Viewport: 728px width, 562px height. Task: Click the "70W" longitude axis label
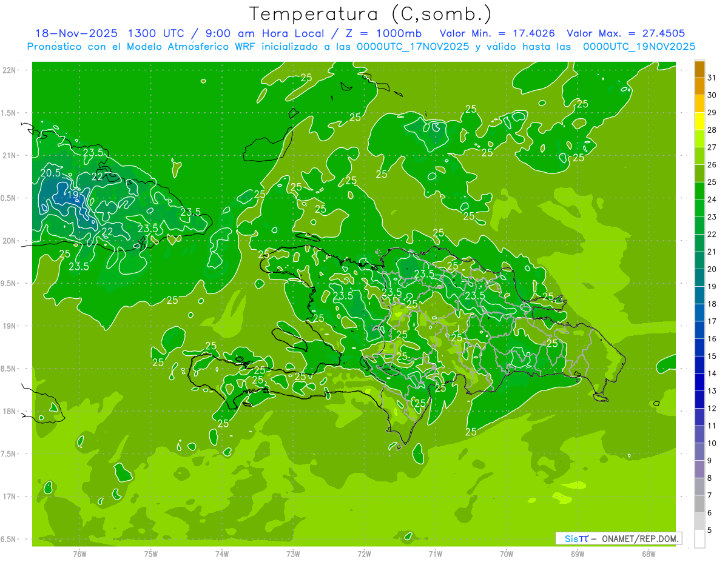[x=507, y=554]
